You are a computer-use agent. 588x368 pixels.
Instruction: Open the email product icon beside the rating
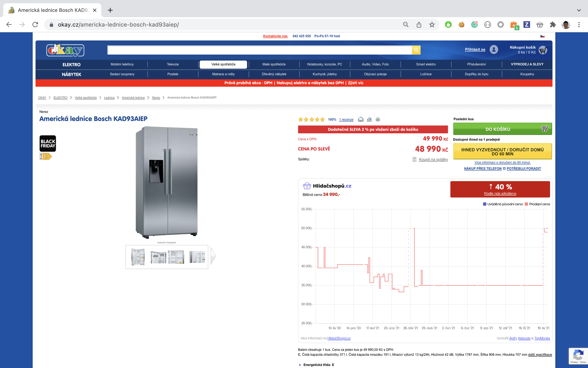tap(361, 119)
